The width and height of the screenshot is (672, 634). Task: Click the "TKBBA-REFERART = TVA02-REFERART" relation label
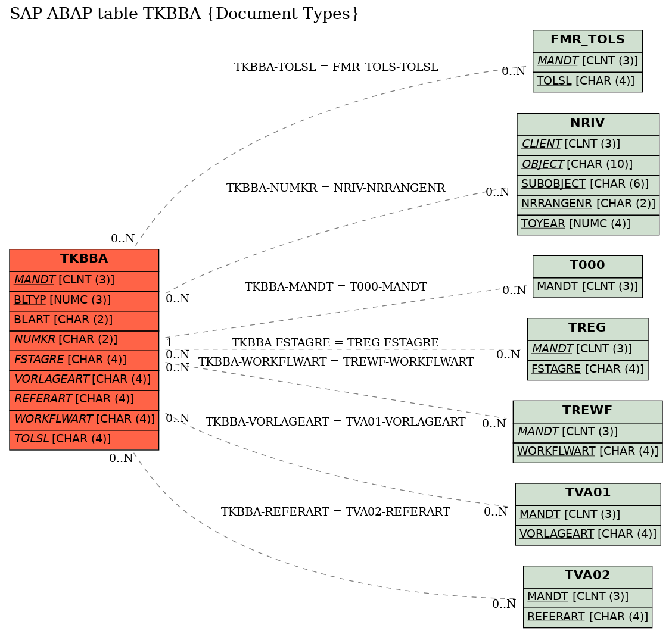335,512
